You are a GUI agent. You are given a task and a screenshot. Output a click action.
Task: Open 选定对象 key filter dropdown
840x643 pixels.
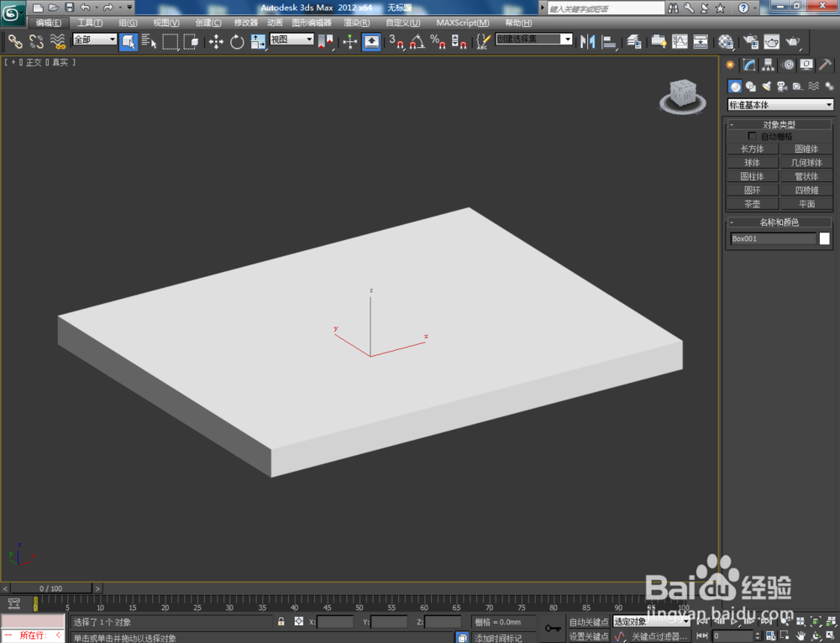(x=652, y=621)
